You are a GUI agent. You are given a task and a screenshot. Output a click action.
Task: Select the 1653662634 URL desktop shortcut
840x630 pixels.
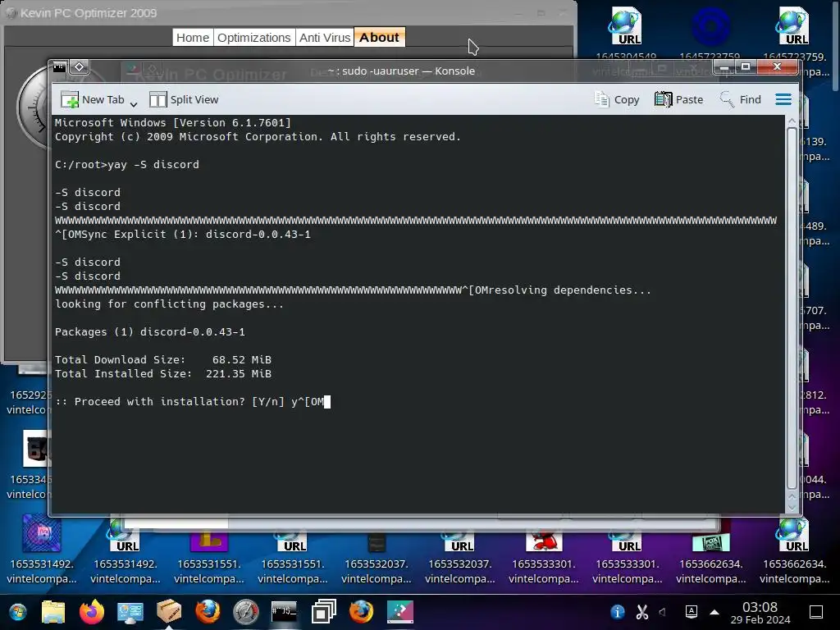pos(794,550)
